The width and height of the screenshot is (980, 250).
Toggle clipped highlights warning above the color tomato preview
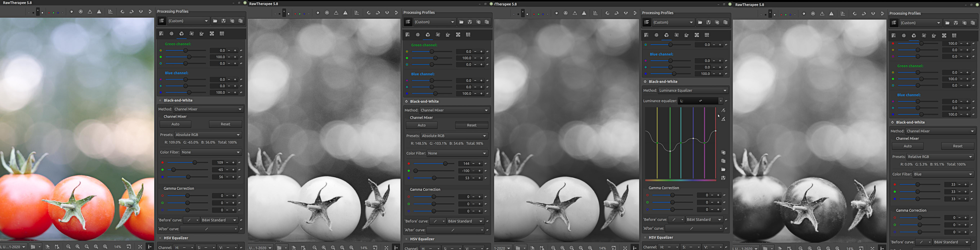(99, 12)
